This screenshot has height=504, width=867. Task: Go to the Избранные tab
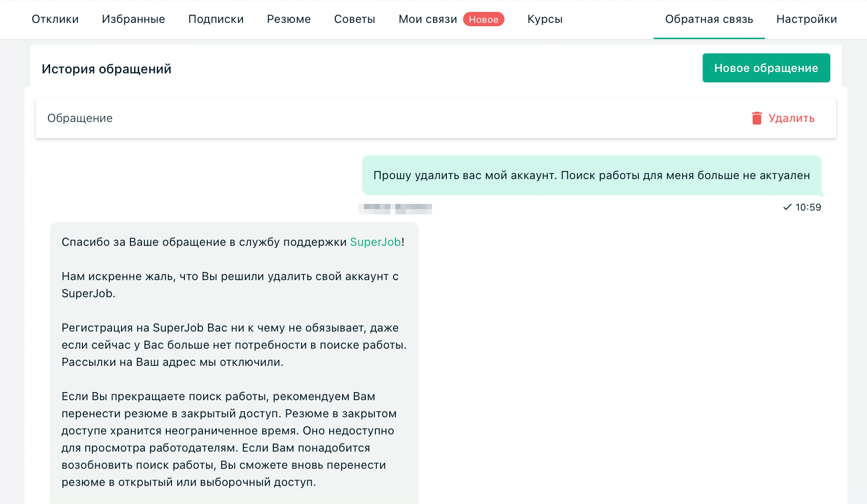point(133,19)
